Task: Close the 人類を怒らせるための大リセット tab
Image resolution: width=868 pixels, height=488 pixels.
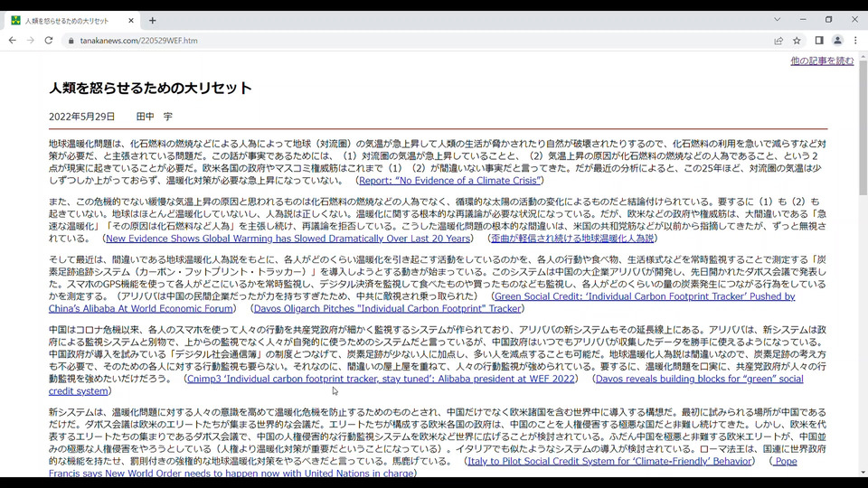Action: [x=130, y=21]
